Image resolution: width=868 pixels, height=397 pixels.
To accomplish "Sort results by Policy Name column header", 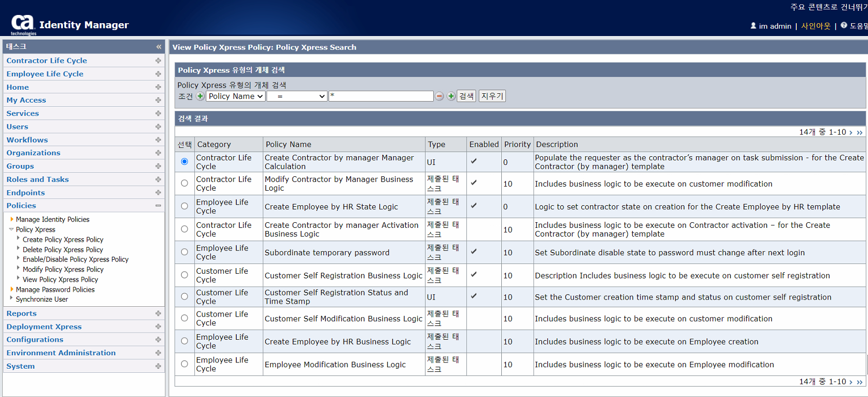I will tap(288, 145).
